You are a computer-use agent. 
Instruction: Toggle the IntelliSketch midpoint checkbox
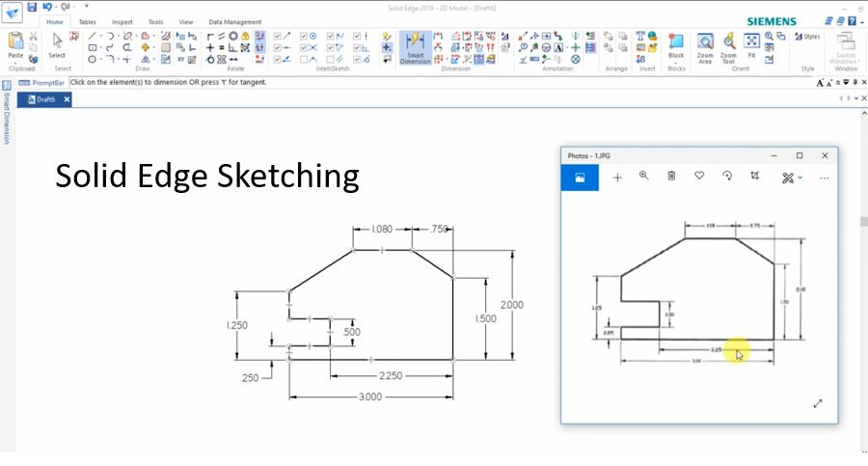click(x=277, y=47)
